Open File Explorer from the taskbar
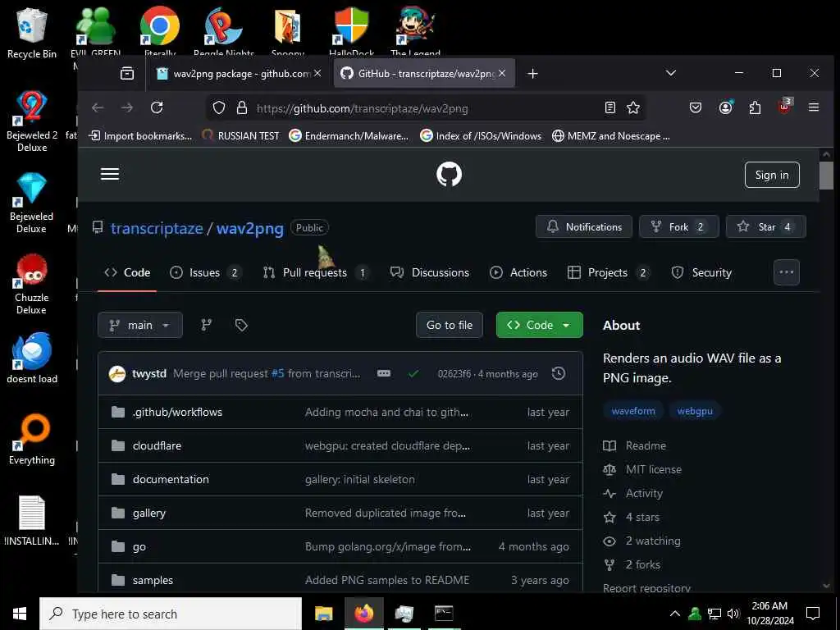840x630 pixels. pos(323,614)
